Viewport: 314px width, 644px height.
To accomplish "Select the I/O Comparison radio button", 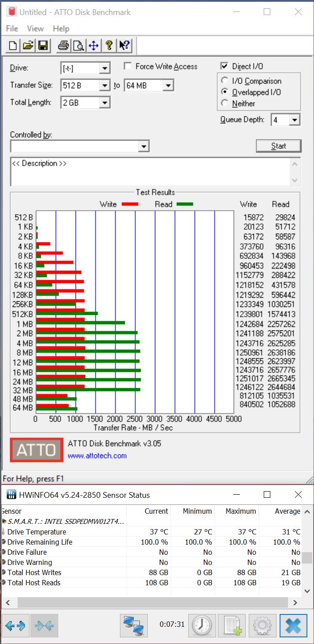I will click(225, 81).
